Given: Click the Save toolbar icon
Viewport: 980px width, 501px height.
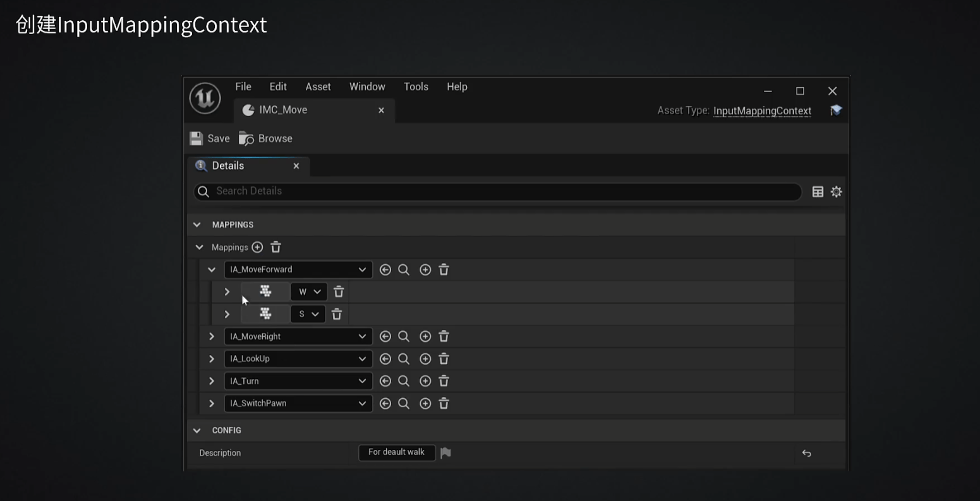Looking at the screenshot, I should [197, 138].
